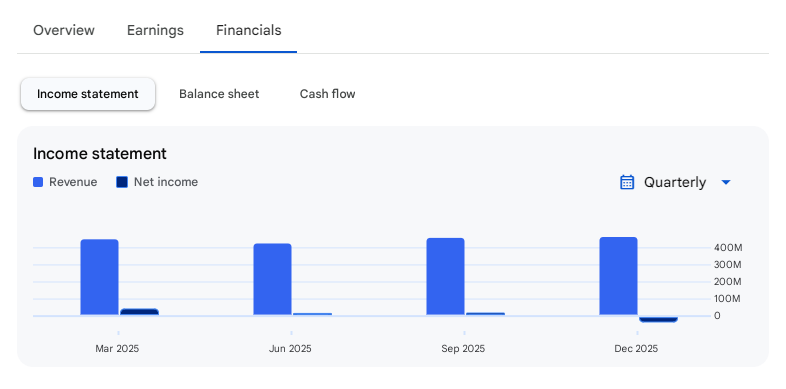Select the Mar 2025 net income bar
The image size is (786, 389).
click(x=139, y=312)
